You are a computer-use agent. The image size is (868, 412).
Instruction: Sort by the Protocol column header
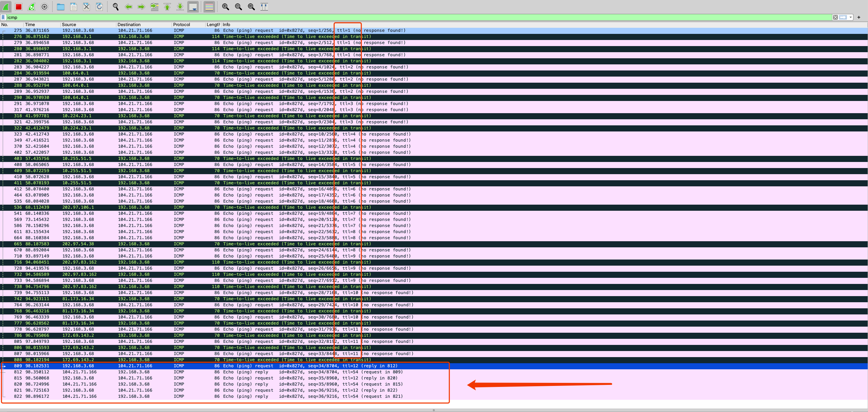pyautogui.click(x=189, y=24)
